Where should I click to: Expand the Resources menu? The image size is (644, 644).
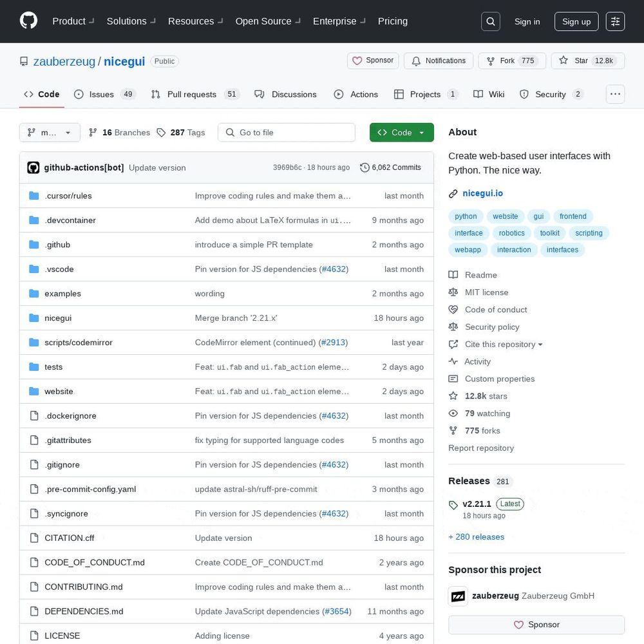coord(195,21)
